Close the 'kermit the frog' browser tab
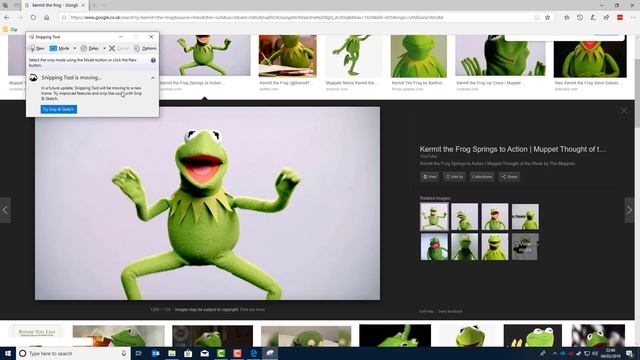This screenshot has width=640, height=360. coord(83,5)
